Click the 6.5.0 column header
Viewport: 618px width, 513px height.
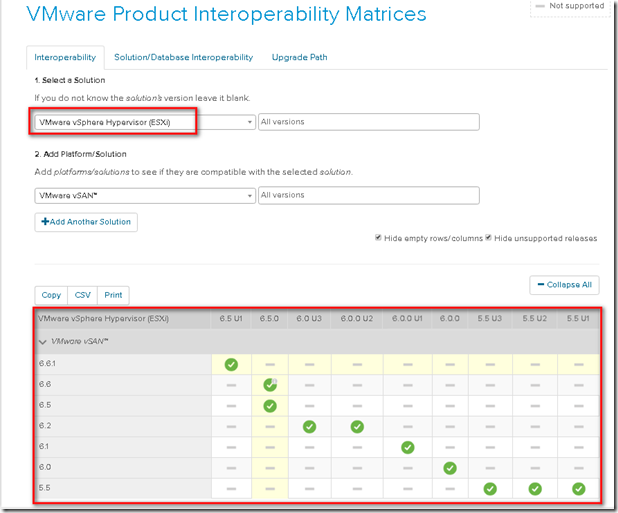[x=269, y=319]
